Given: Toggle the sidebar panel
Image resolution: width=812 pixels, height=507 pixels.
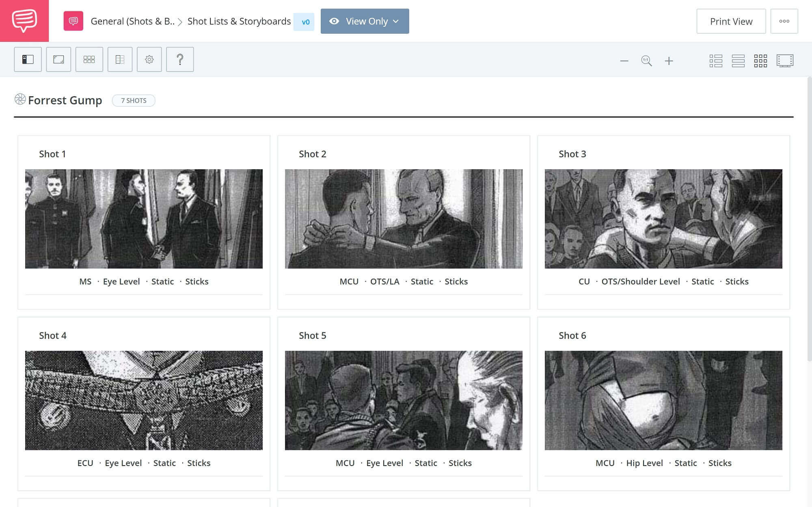Looking at the screenshot, I should click(x=28, y=59).
